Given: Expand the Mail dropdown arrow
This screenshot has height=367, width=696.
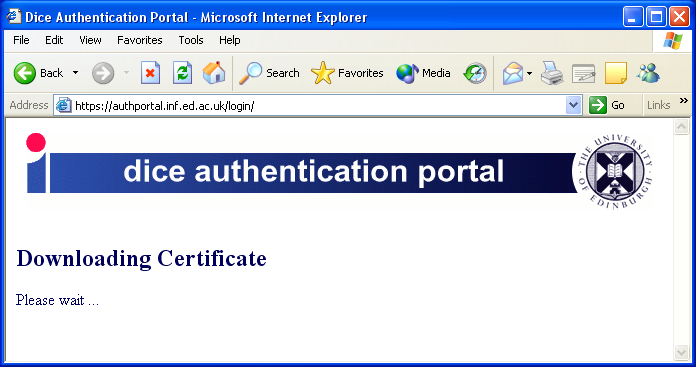Looking at the screenshot, I should pos(530,73).
